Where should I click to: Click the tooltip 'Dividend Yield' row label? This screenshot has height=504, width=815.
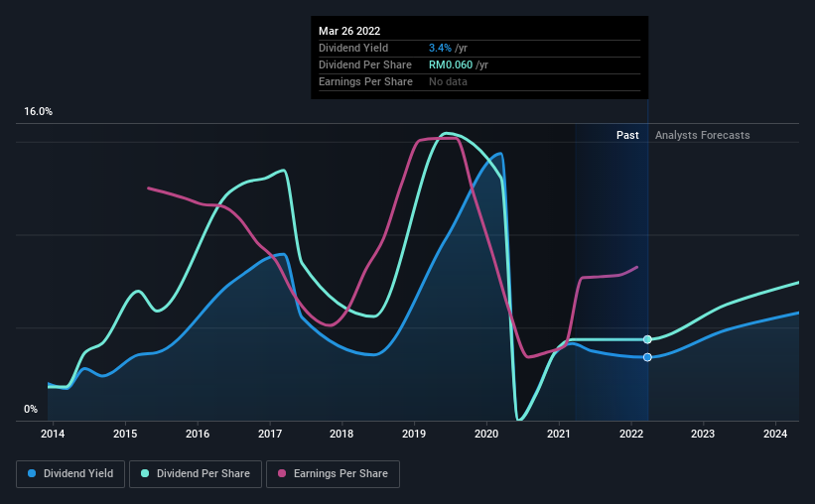click(x=353, y=48)
